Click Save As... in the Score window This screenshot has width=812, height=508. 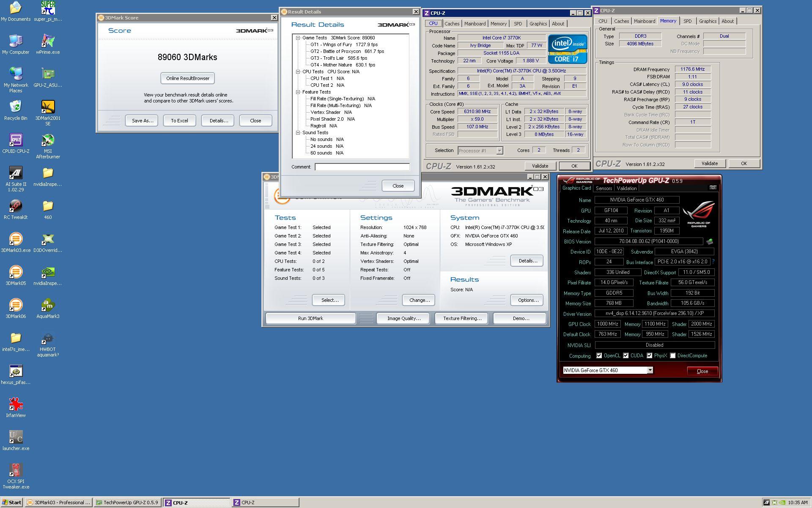tap(142, 121)
